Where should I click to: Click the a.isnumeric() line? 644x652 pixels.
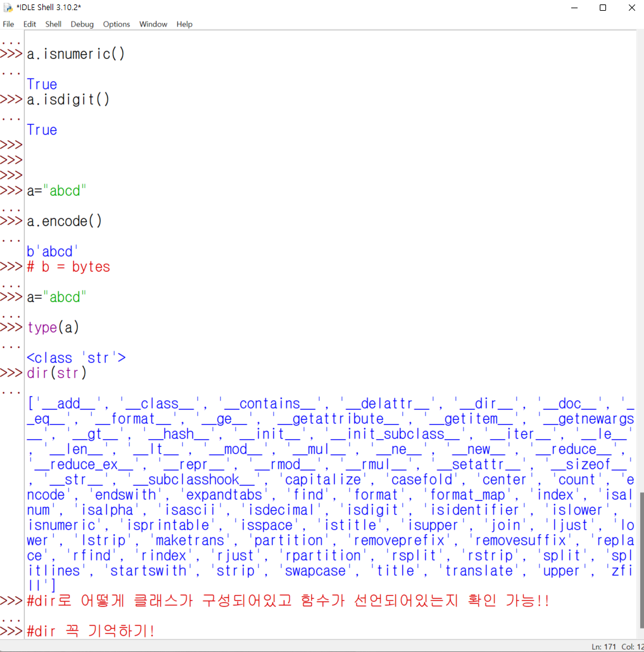[76, 54]
